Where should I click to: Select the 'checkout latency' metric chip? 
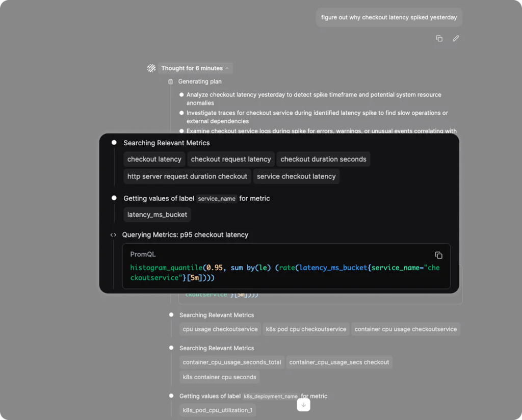point(154,159)
